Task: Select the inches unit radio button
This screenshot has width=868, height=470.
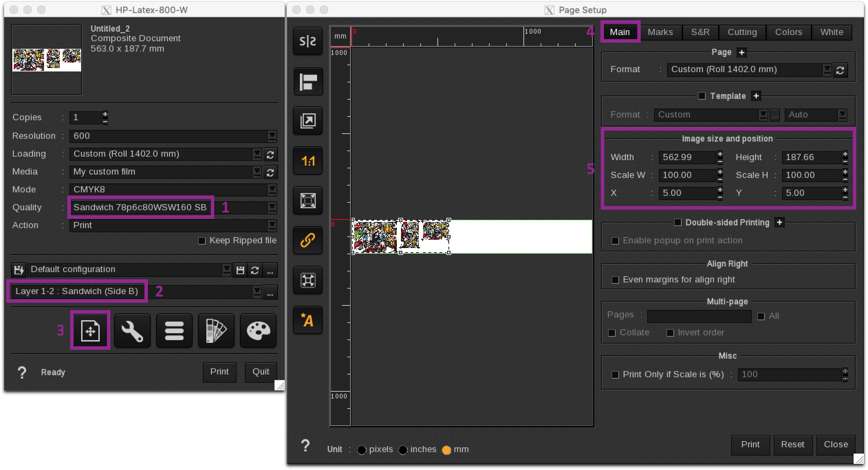Action: click(403, 449)
